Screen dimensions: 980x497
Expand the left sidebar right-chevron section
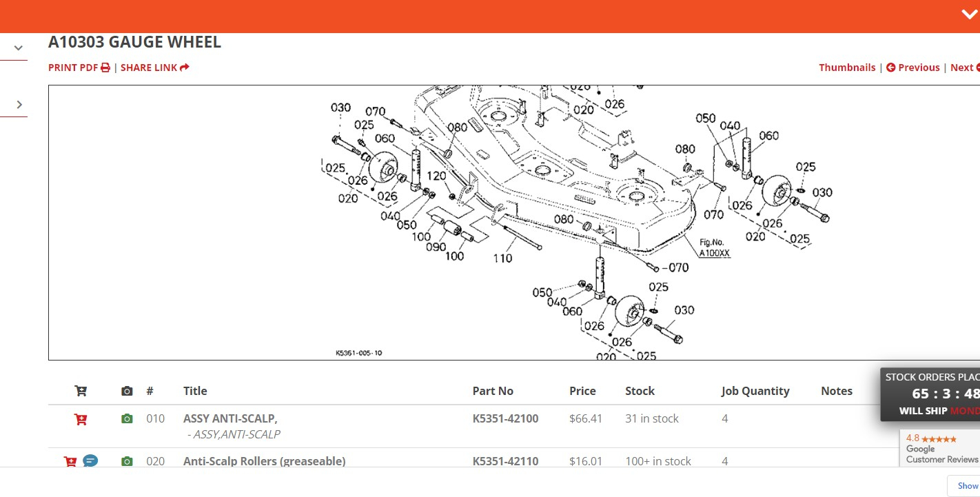(x=19, y=105)
